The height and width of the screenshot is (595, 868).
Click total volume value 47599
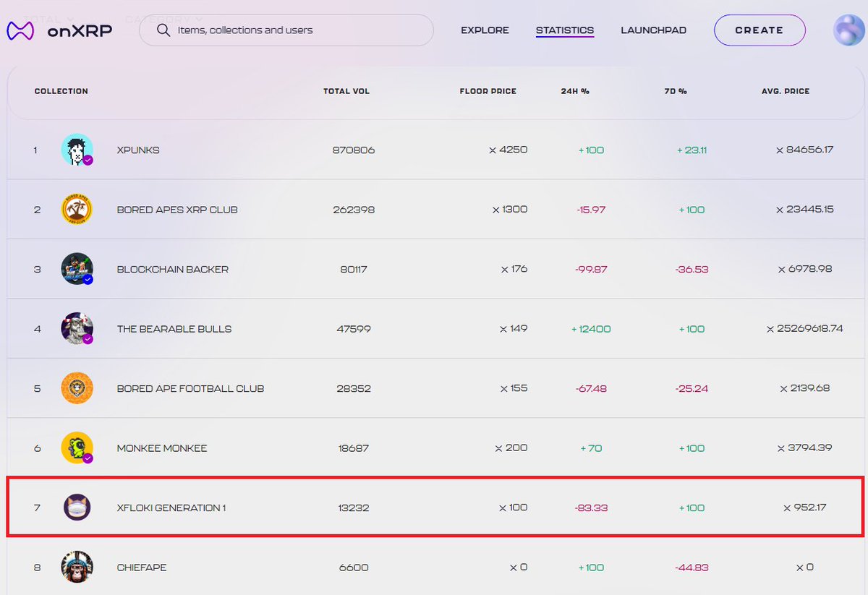tap(354, 329)
